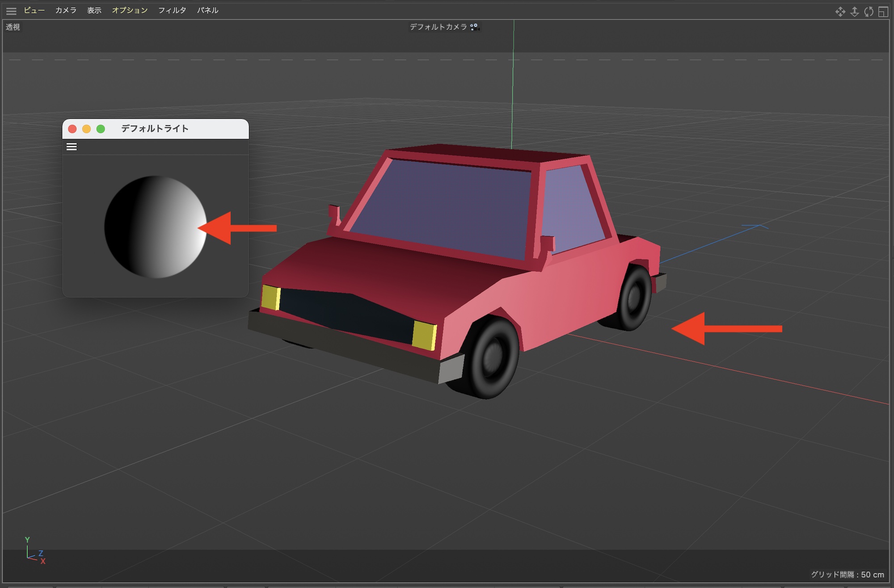Click the camera icon beside デフォルトカメラ
This screenshot has width=894, height=588.
tap(474, 27)
